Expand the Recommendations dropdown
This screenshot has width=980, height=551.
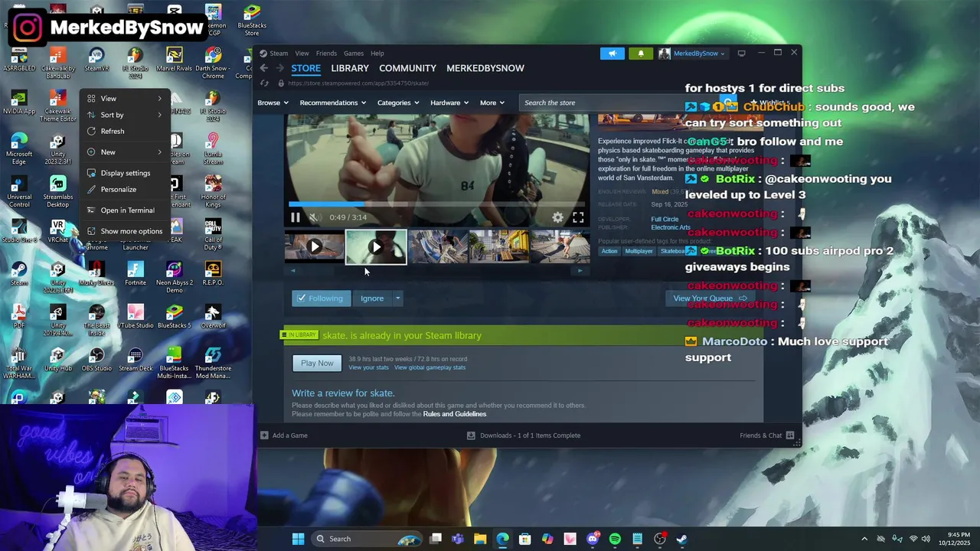click(333, 103)
